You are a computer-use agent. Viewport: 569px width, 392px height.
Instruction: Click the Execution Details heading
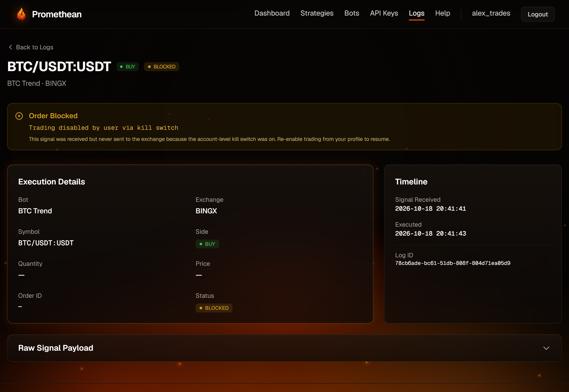pos(52,182)
